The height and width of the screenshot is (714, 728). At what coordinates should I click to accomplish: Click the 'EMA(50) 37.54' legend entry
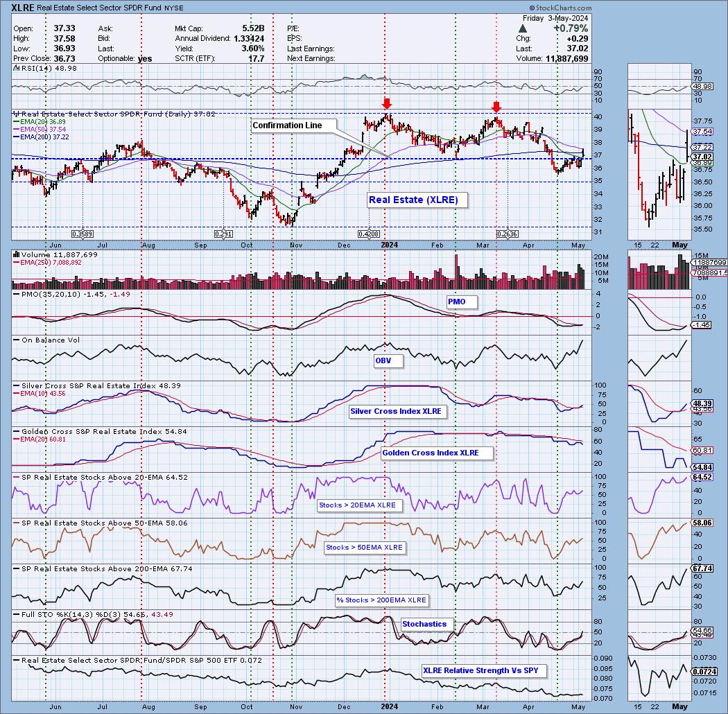click(39, 129)
